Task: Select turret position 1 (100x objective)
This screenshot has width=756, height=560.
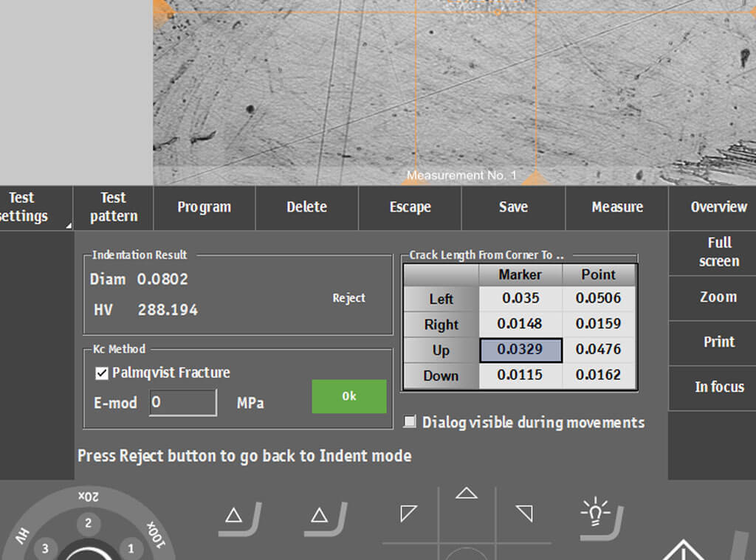Action: (x=131, y=547)
